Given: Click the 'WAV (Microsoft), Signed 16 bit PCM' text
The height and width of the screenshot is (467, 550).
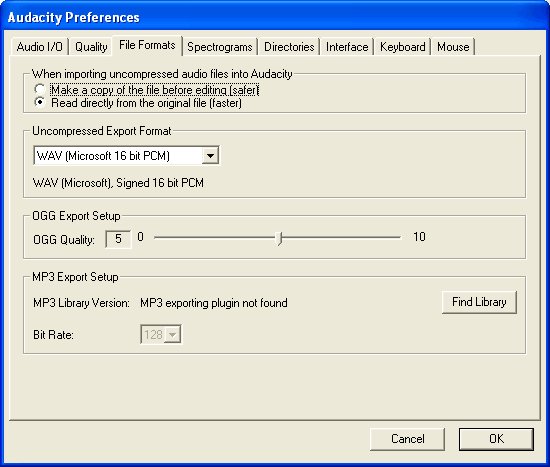Looking at the screenshot, I should point(118,183).
